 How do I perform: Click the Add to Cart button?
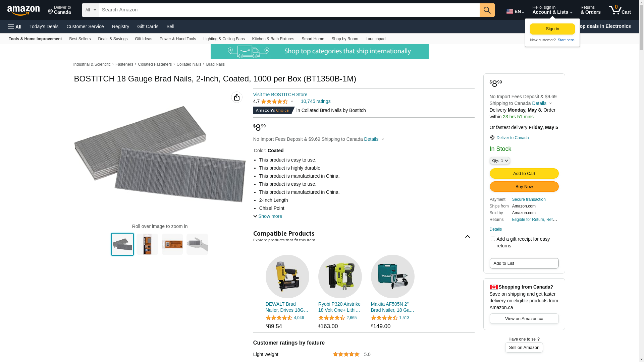[524, 173]
